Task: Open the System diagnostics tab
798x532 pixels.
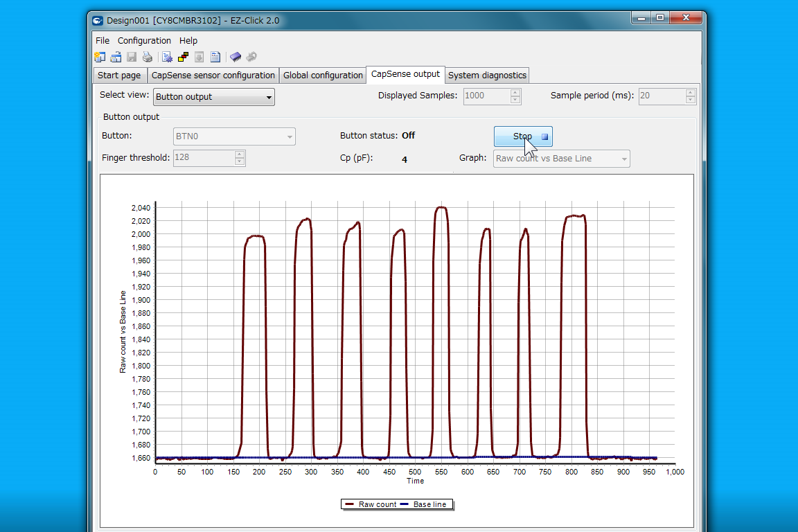Action: click(487, 76)
